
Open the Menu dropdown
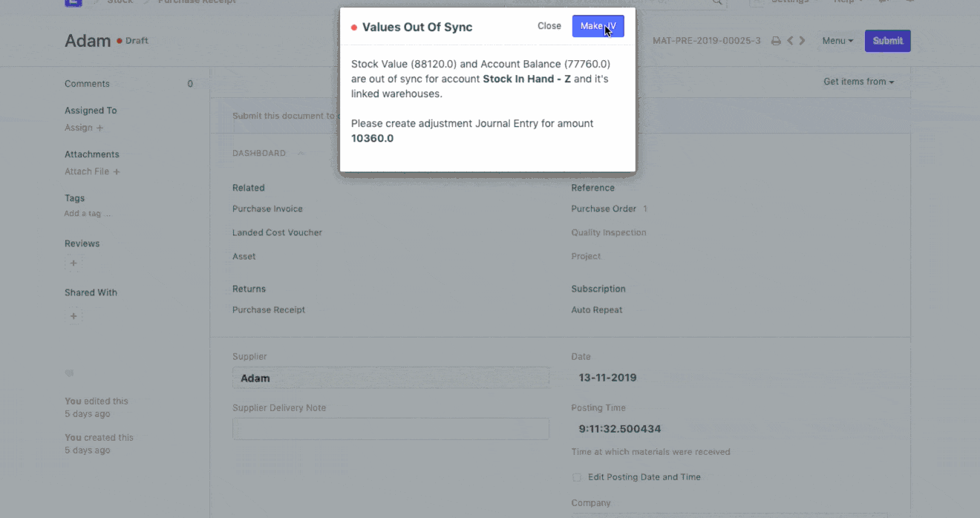(x=837, y=41)
